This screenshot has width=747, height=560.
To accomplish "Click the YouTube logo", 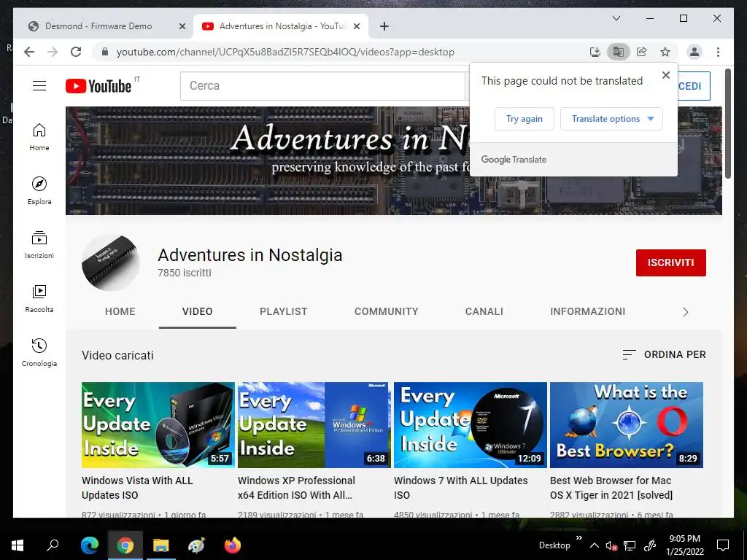I will point(98,86).
